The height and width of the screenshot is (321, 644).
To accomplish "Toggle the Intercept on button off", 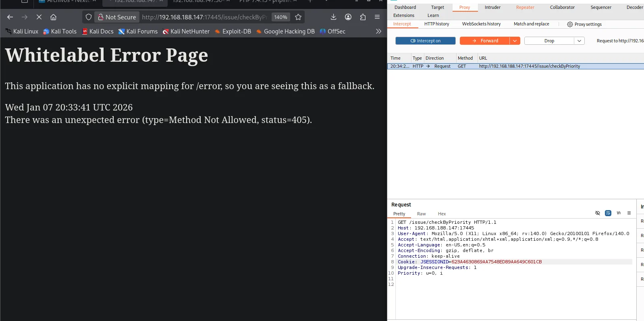I will pyautogui.click(x=425, y=41).
